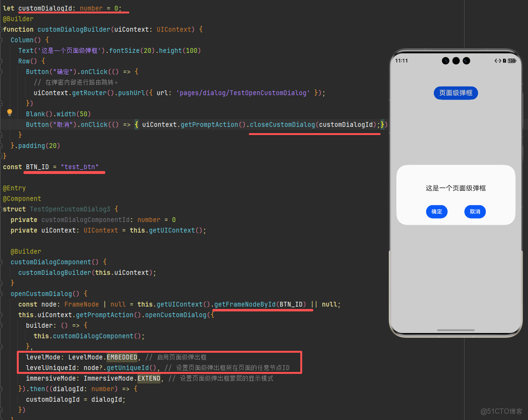Click the height(100) call

pyautogui.click(x=180, y=50)
